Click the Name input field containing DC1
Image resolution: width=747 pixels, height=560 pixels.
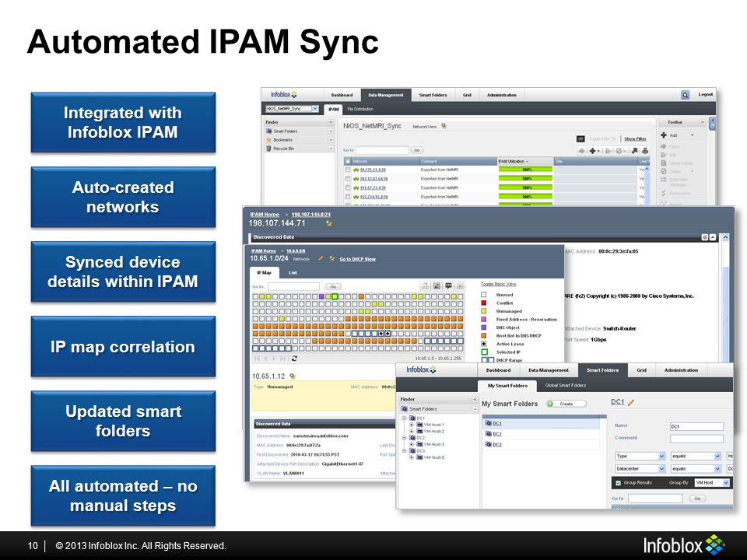(696, 426)
